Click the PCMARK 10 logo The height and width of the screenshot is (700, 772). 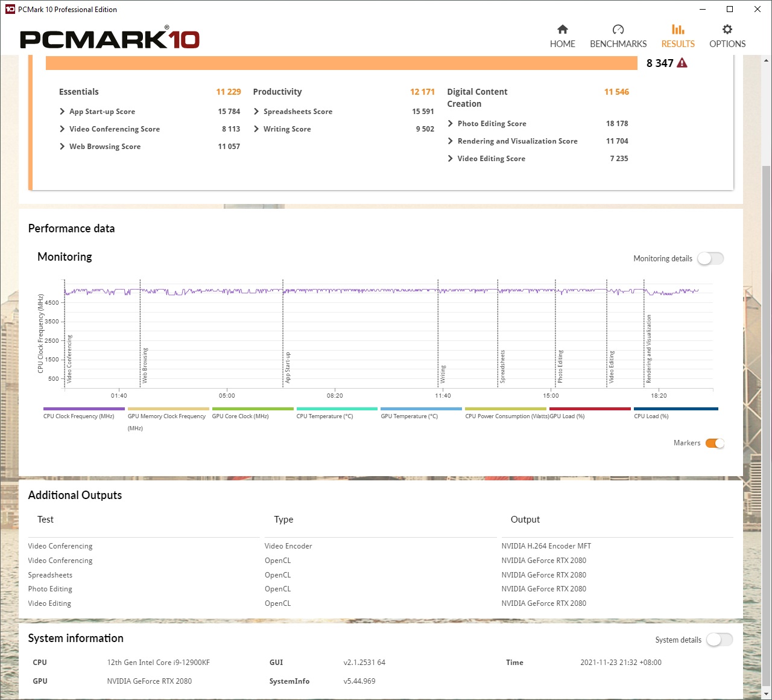(x=110, y=37)
